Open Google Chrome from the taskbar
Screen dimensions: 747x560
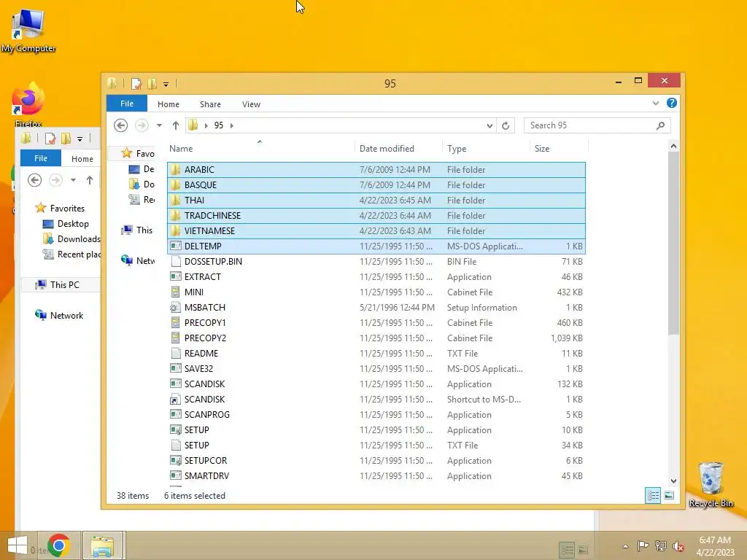[58, 545]
